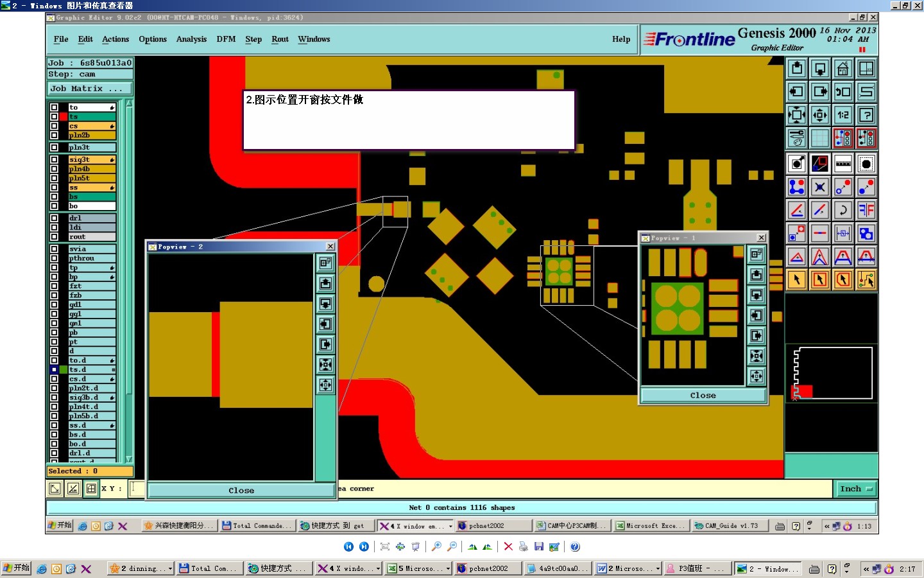Open the Actions menu
Screen dimensions: 924x578
116,39
